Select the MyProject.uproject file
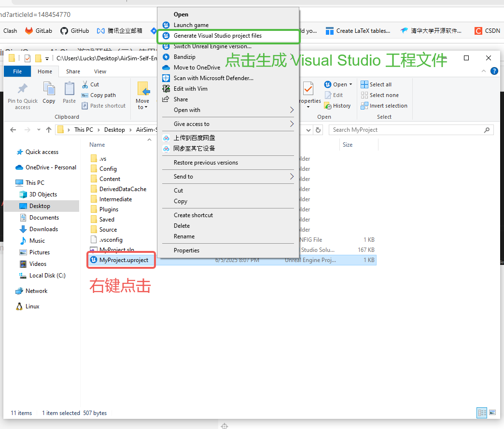Image resolution: width=504 pixels, height=429 pixels. coord(124,260)
